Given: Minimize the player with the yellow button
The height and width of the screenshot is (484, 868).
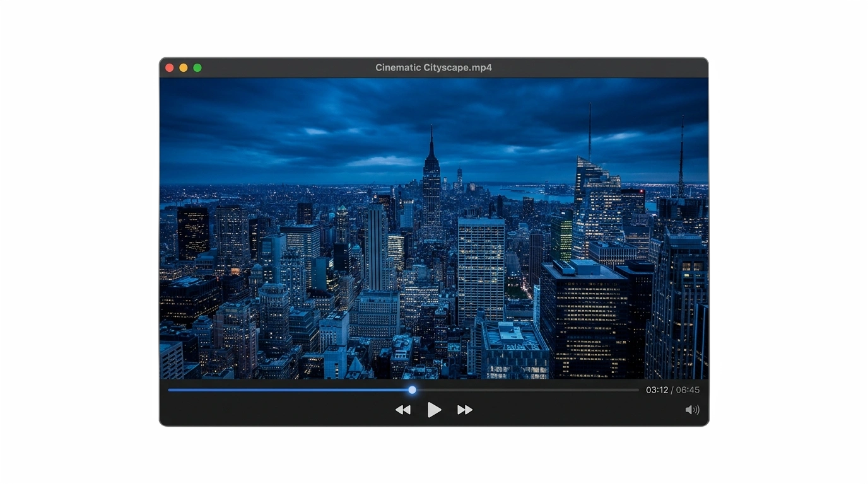Looking at the screenshot, I should coord(184,67).
